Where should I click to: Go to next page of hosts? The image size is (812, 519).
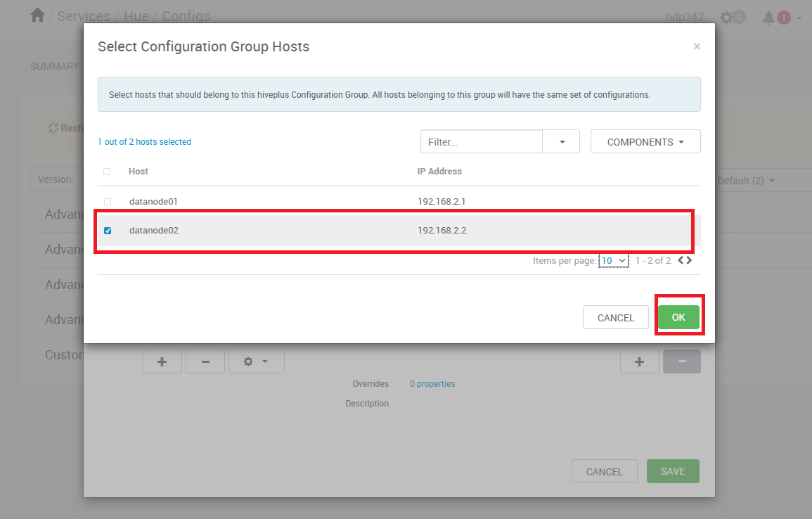(x=689, y=260)
